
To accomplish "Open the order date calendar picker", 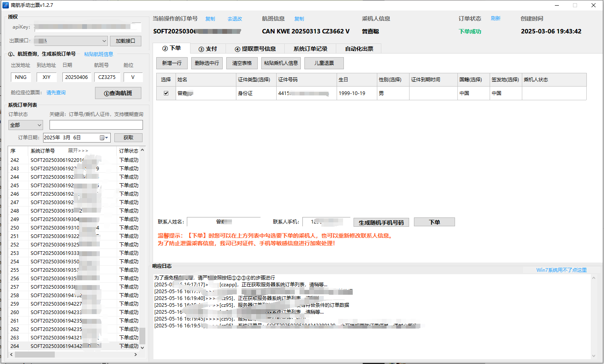I will 104,138.
